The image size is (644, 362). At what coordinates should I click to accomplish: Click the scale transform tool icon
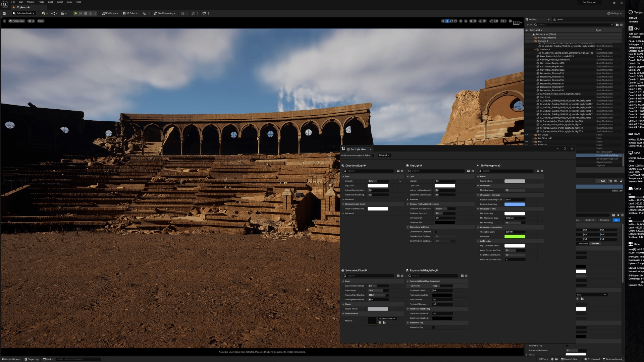pyautogui.click(x=455, y=21)
